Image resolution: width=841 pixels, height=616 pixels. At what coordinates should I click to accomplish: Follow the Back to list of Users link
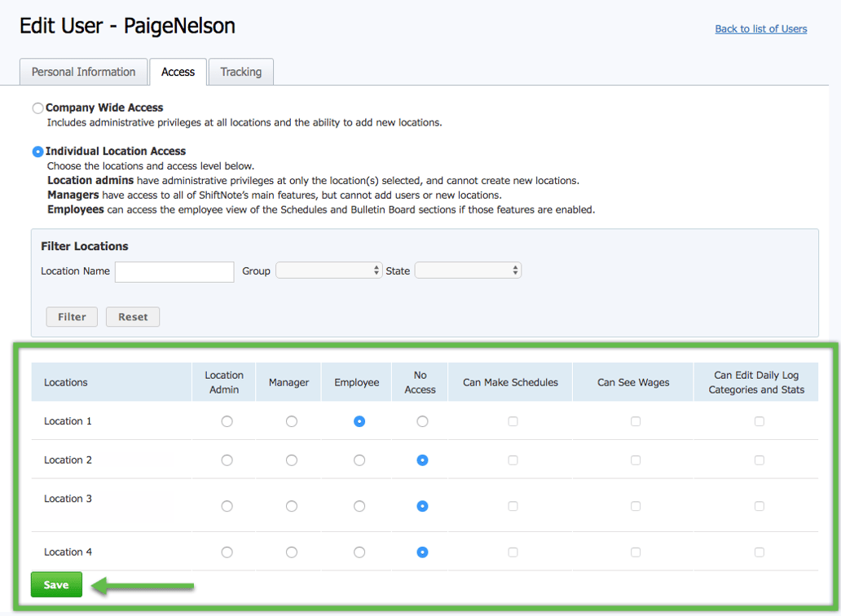(760, 29)
